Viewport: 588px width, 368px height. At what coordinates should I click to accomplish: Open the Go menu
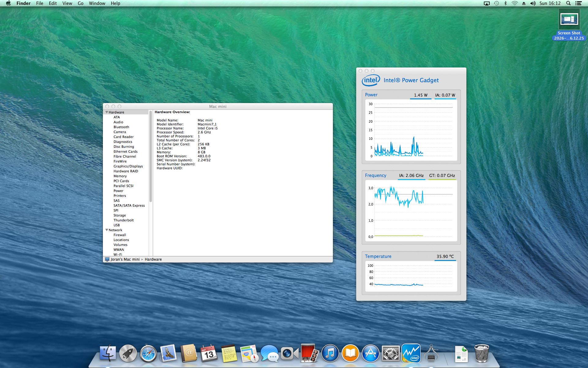81,3
